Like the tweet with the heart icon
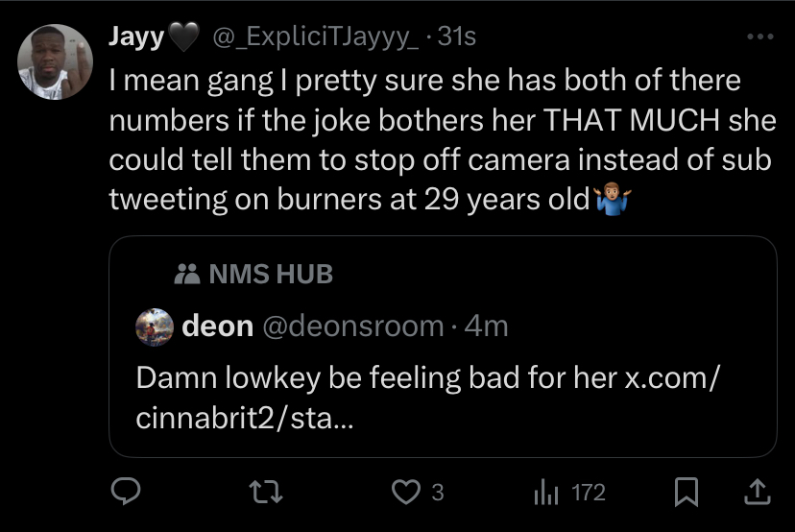This screenshot has width=795, height=532. click(407, 493)
